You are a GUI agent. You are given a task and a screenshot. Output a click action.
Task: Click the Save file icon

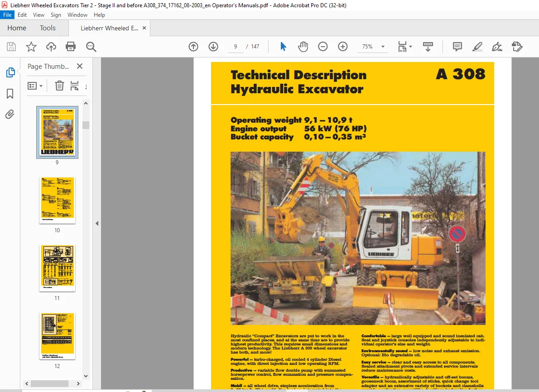pos(11,46)
